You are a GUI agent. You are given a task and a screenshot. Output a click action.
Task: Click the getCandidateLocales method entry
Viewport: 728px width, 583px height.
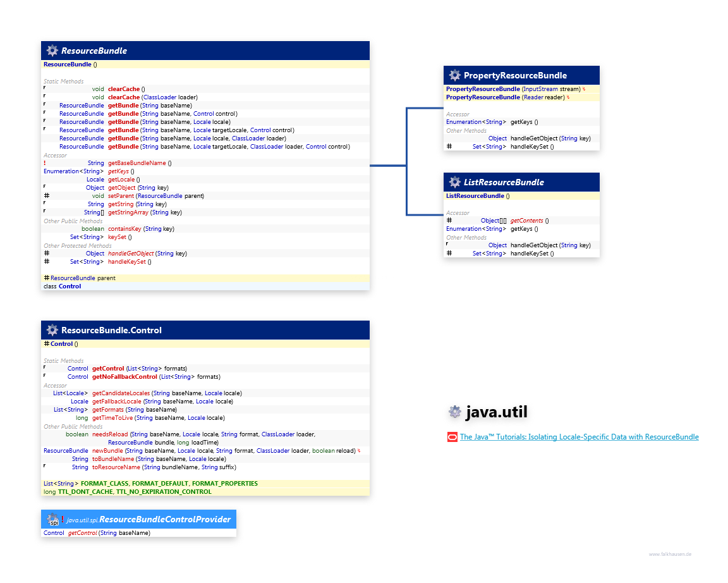pos(121,393)
